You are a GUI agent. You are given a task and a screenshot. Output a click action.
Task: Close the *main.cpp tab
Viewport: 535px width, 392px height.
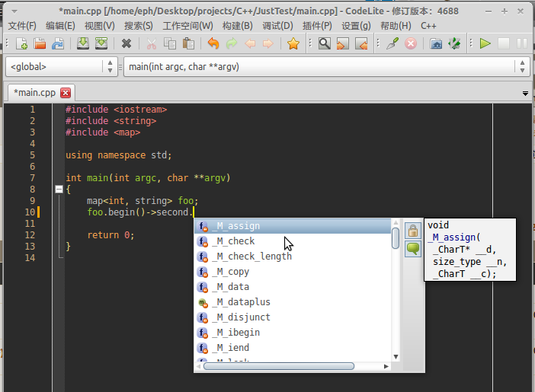point(66,93)
